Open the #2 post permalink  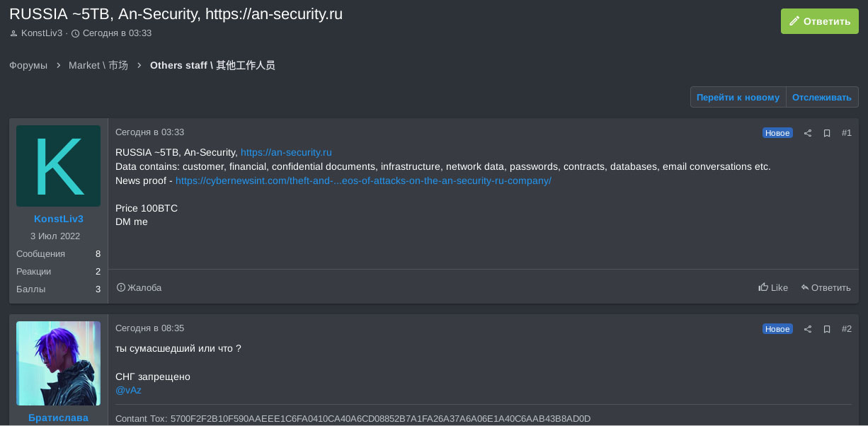click(847, 329)
